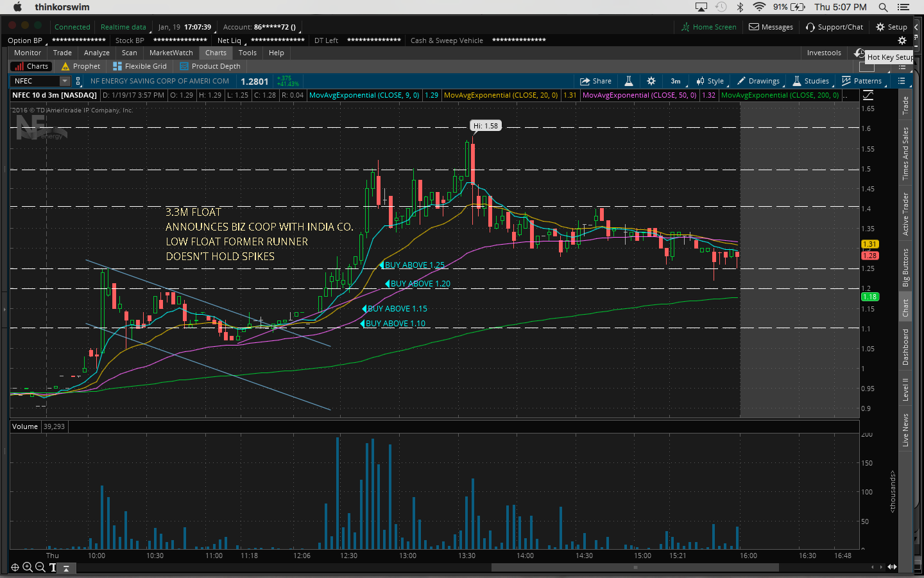The height and width of the screenshot is (578, 924).
Task: Switch to the Scan tab
Action: click(x=129, y=53)
